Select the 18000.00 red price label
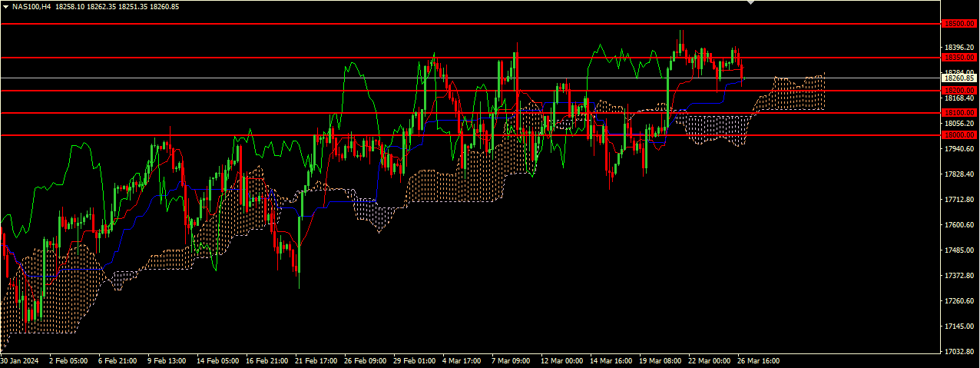 click(x=959, y=135)
